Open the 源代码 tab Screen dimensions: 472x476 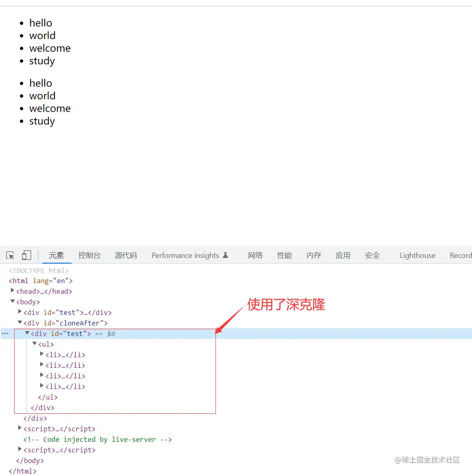126,255
